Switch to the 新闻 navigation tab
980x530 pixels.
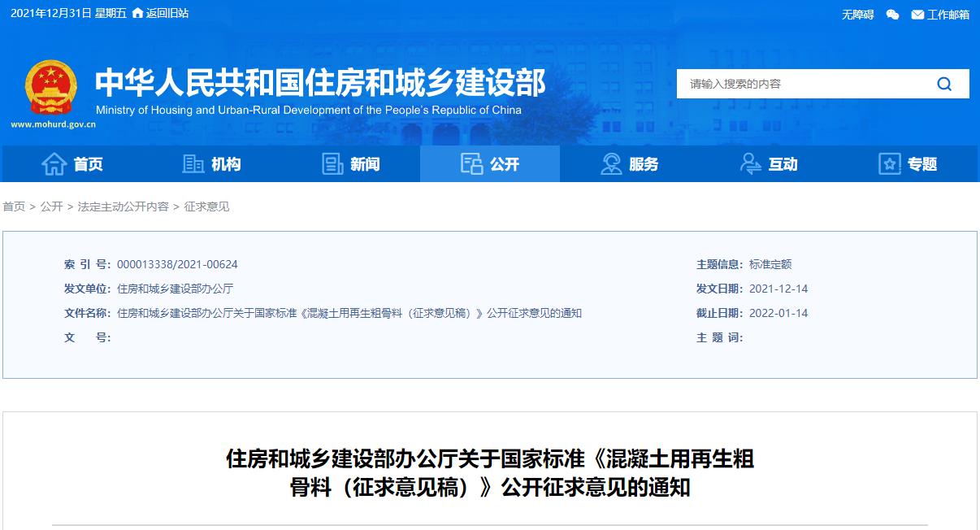pos(350,164)
